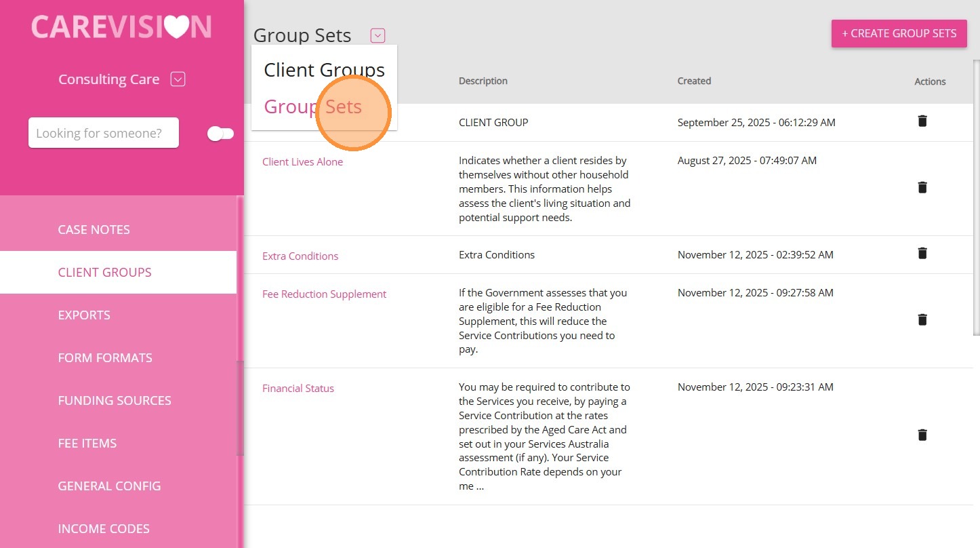Screen dimensions: 980x548
Task: Select Group Sets in the dropdown menu
Action: (x=313, y=106)
